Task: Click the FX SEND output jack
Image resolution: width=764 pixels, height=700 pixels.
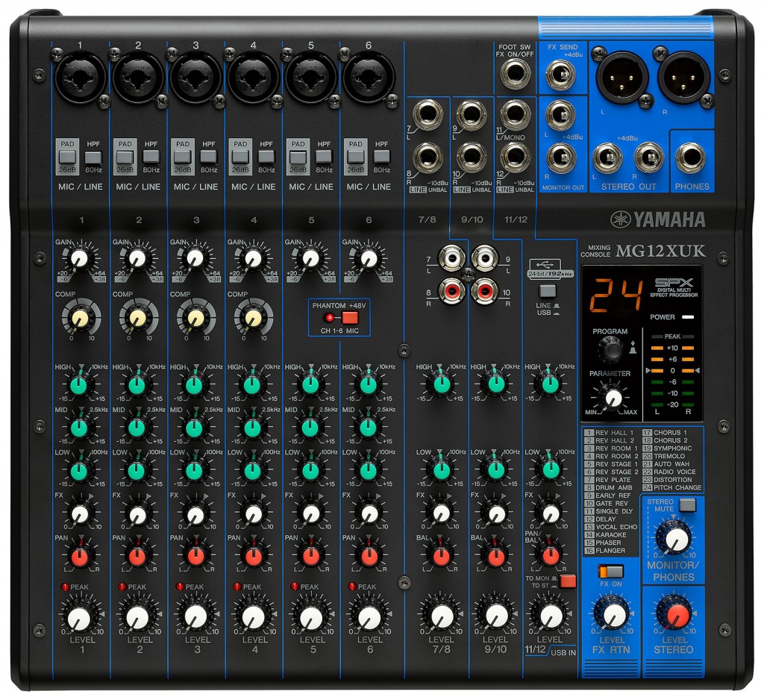Action: [561, 75]
